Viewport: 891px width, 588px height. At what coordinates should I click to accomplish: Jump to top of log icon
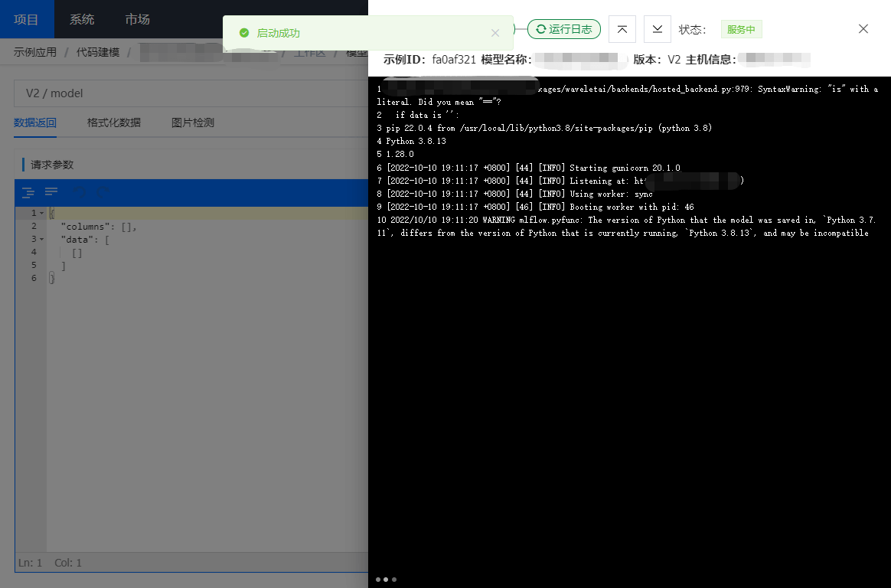[x=622, y=29]
